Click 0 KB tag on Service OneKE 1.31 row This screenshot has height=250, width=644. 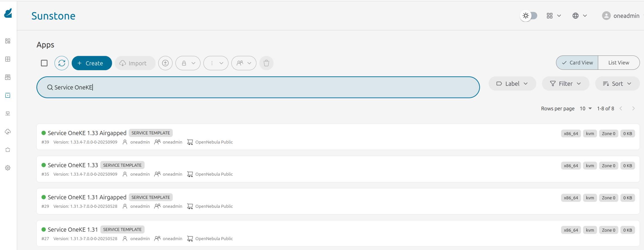(628, 230)
